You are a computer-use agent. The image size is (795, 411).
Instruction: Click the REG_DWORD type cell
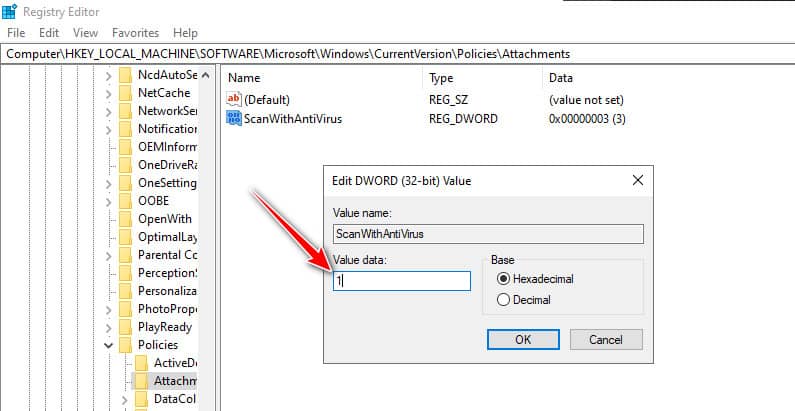pyautogui.click(x=463, y=119)
